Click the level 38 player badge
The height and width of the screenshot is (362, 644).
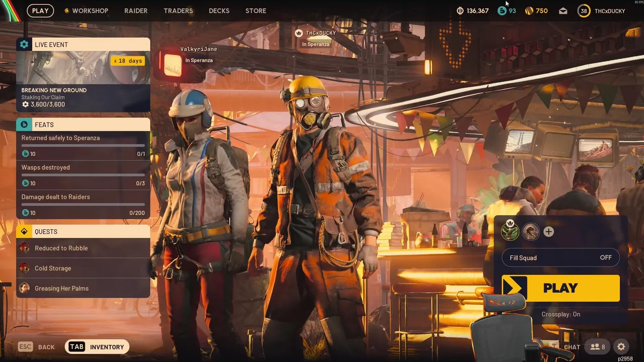(x=584, y=11)
